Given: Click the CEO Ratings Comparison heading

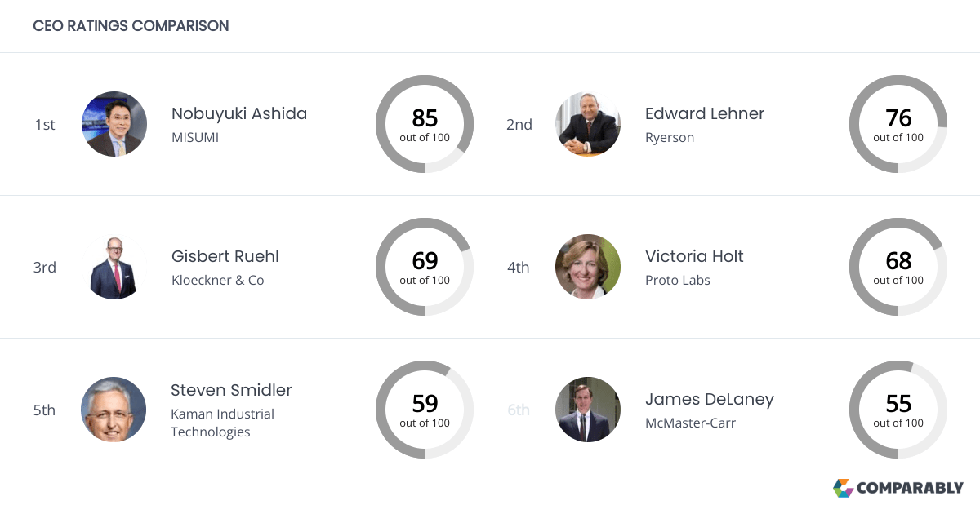Looking at the screenshot, I should click(x=131, y=25).
